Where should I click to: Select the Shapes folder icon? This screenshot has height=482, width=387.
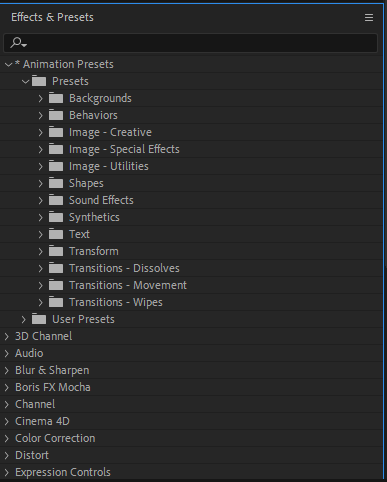56,183
